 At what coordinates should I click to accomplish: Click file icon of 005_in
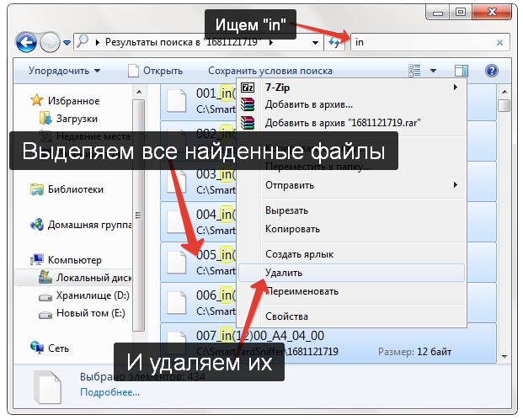[x=177, y=263]
